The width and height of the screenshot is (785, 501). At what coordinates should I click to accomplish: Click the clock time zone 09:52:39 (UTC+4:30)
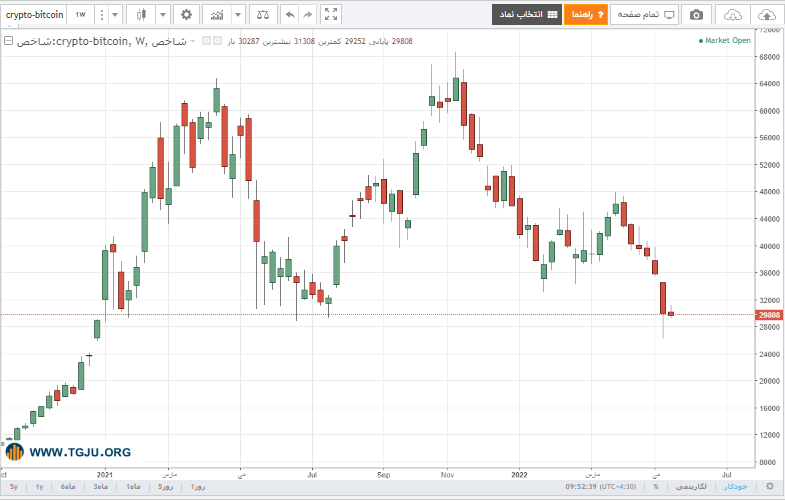coord(601,486)
